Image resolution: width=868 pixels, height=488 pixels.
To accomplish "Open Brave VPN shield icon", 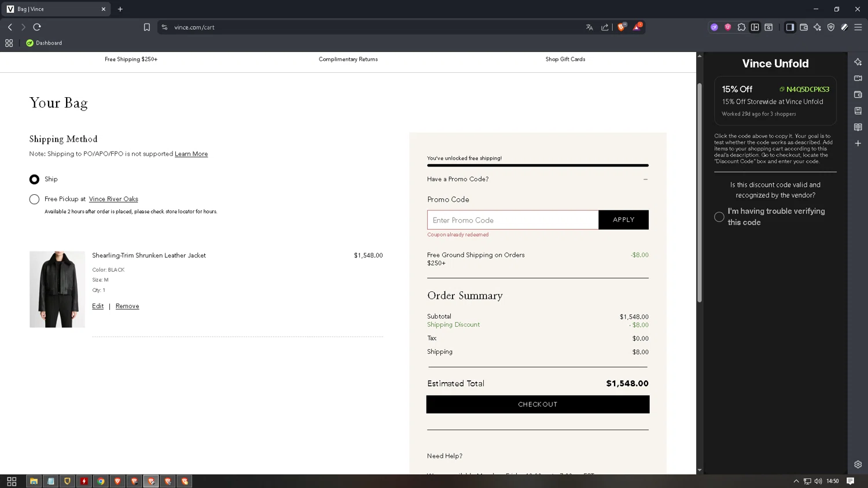I will (x=831, y=27).
